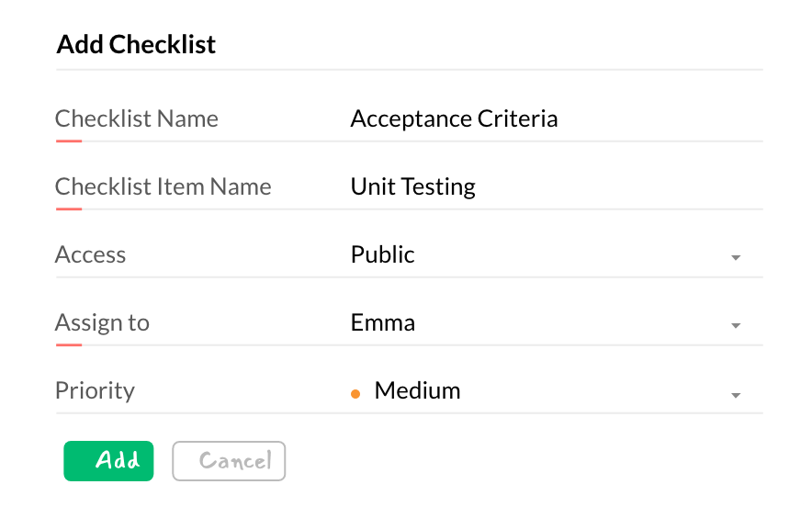Click the red underline beneath Assign to
The height and width of the screenshot is (507, 812).
(x=69, y=345)
